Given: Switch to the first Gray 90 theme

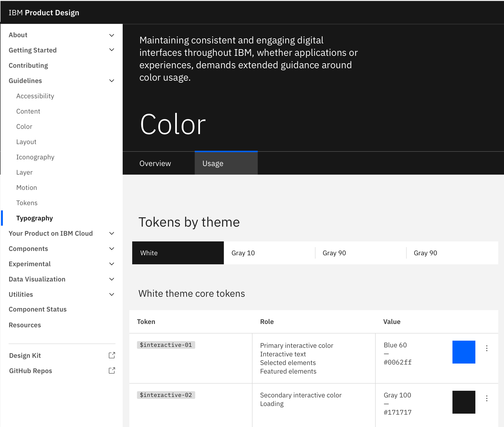Looking at the screenshot, I should click(x=334, y=253).
